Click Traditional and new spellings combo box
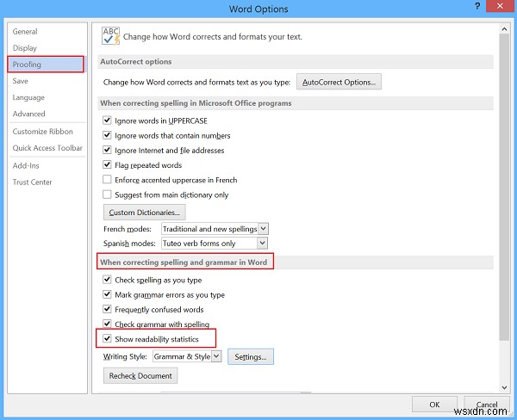Viewport: 517px width, 420px height. [215, 228]
